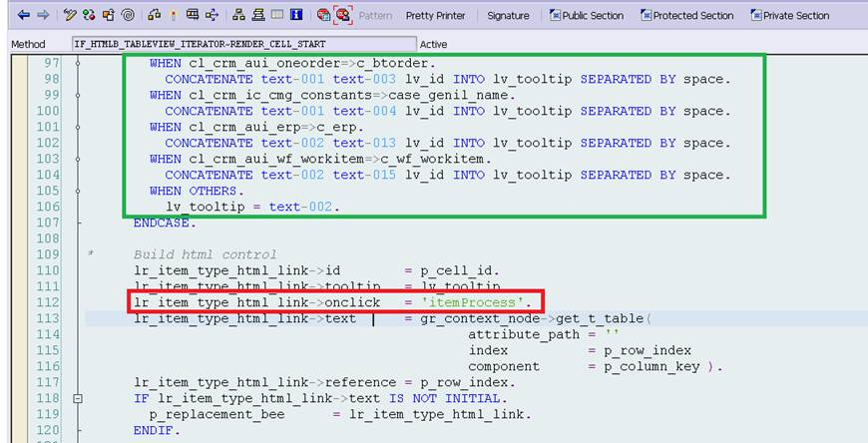Screen dimensions: 868x443
Task: Click get_t_table method call
Action: [x=600, y=318]
